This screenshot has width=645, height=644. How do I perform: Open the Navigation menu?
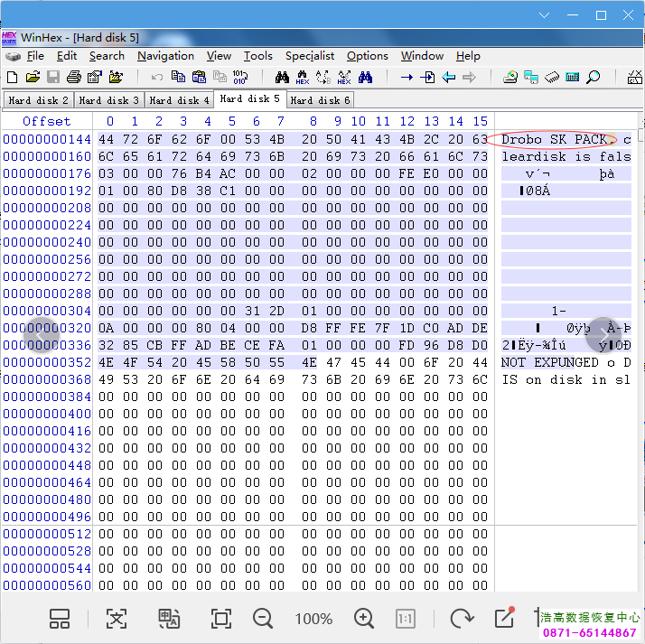165,56
